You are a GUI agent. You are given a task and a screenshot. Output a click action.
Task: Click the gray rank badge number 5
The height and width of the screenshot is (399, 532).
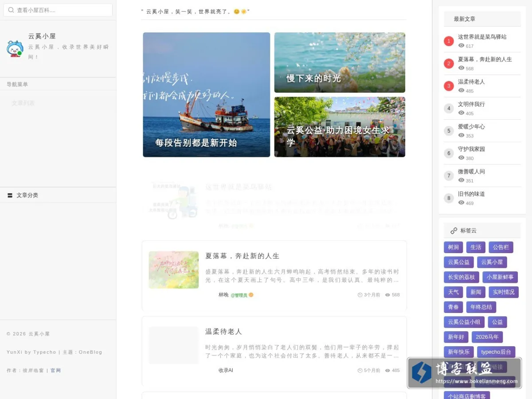pos(449,131)
